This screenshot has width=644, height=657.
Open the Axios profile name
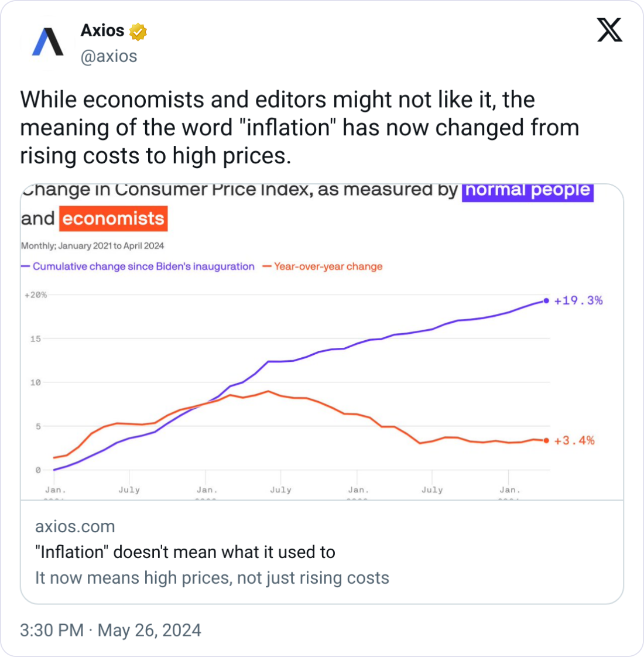tap(102, 30)
